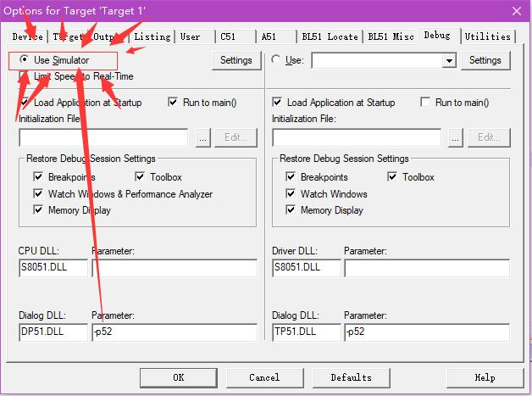Open the Output tab

point(108,36)
